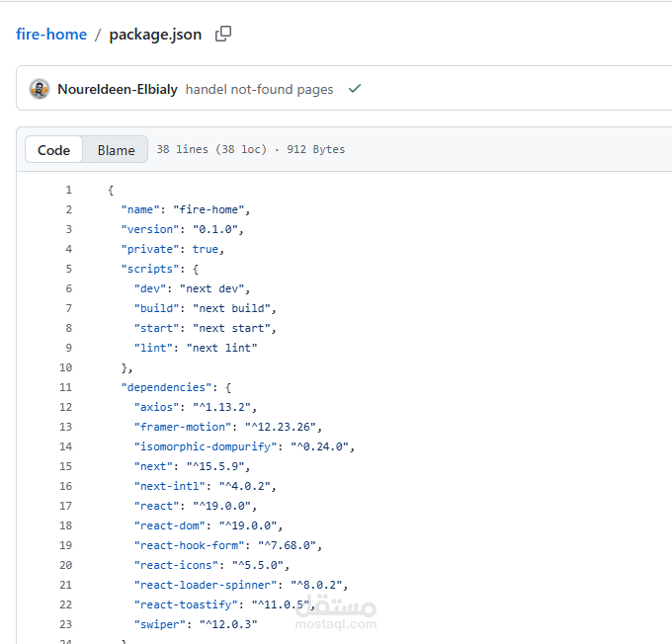Click the mostaql.com watermark logo
The image size is (672, 644).
tap(336, 611)
